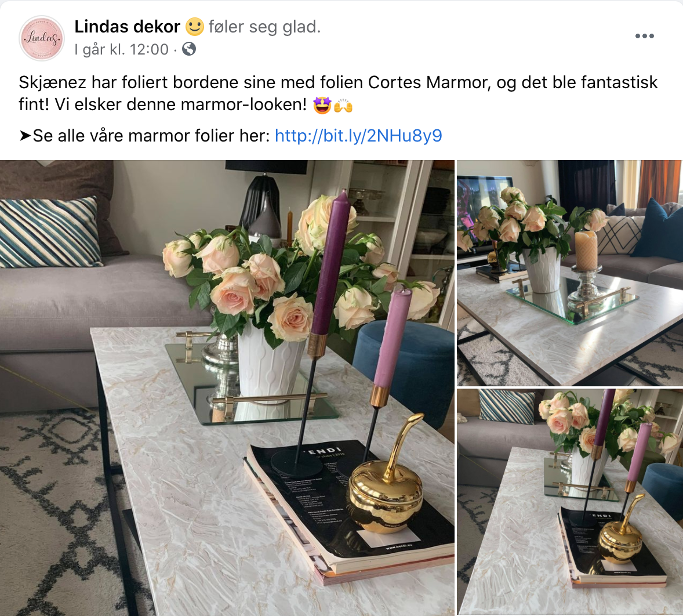Image resolution: width=683 pixels, height=616 pixels.
Task: Click the smiley feeling emoji icon
Action: [x=194, y=27]
